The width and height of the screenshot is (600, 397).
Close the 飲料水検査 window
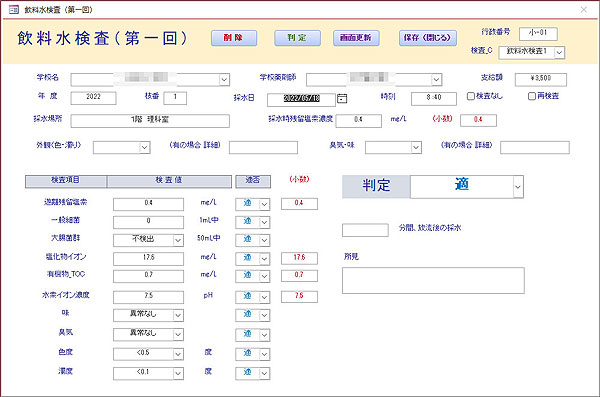(584, 10)
